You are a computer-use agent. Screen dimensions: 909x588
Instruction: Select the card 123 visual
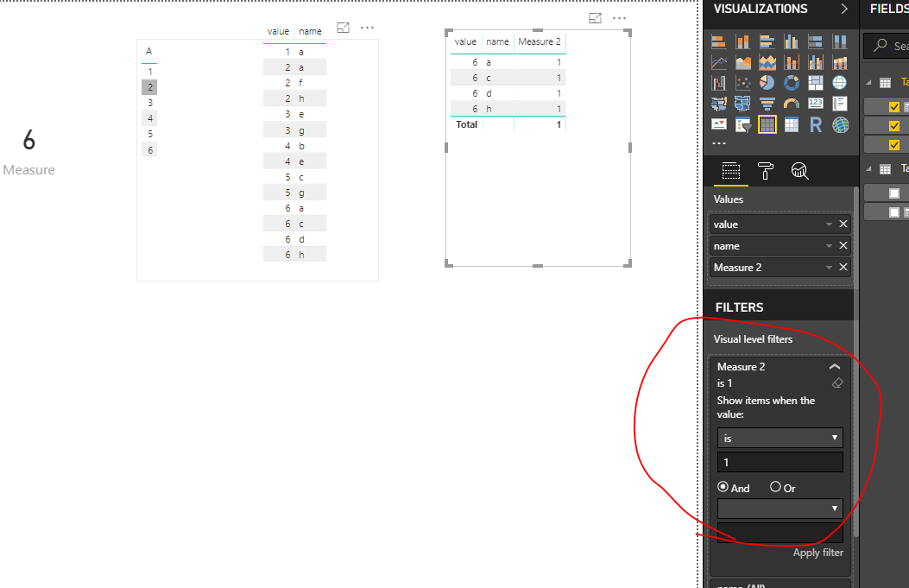point(815,104)
